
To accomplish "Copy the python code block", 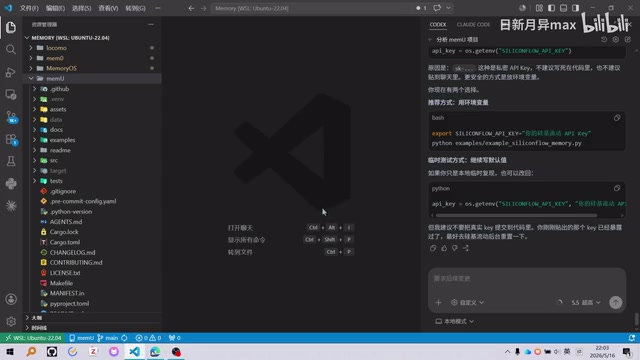I will click(617, 188).
